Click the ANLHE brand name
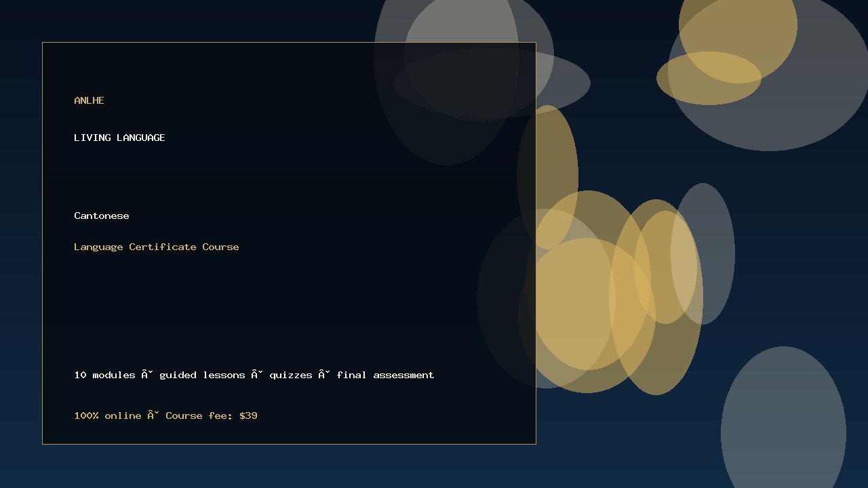This screenshot has width=868, height=488. tap(89, 100)
